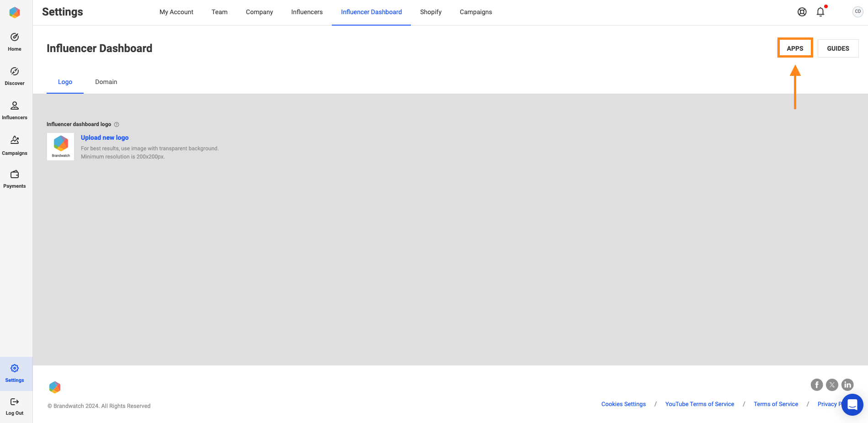This screenshot has width=868, height=423.
Task: Click the Settings page title
Action: click(x=63, y=12)
